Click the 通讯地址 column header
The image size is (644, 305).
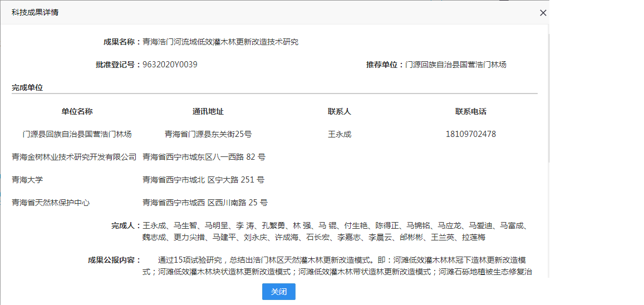tap(208, 111)
